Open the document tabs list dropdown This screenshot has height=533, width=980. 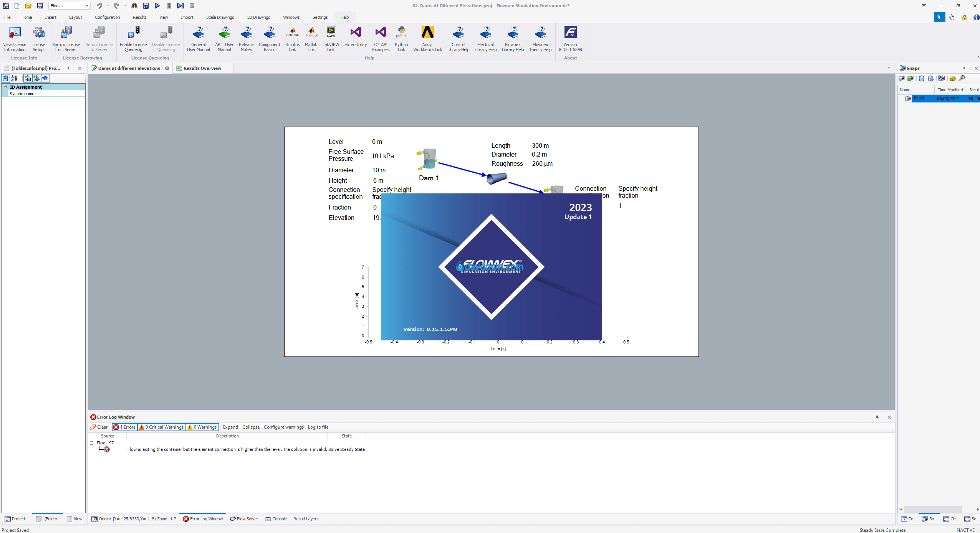pyautogui.click(x=889, y=68)
